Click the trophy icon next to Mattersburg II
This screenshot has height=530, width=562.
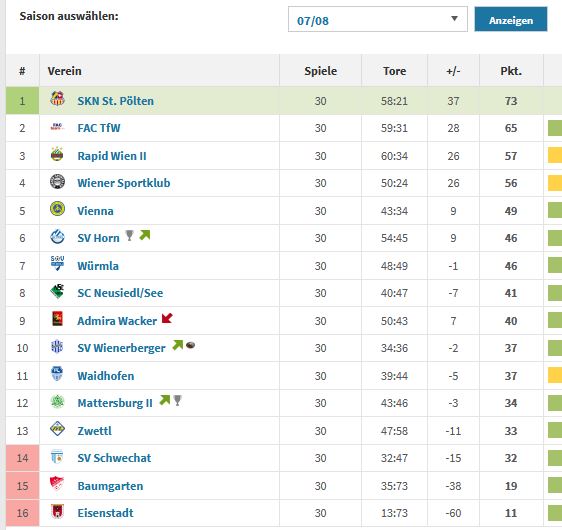[x=177, y=400]
